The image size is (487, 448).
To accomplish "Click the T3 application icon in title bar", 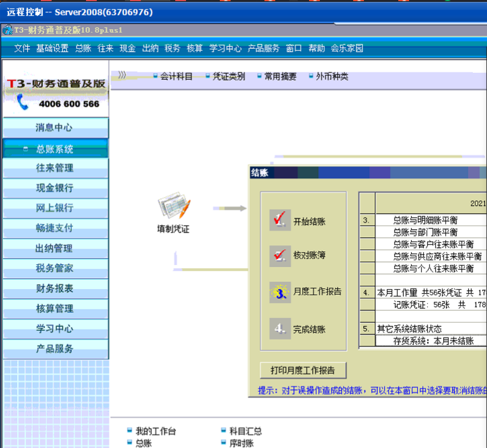I will (x=8, y=30).
